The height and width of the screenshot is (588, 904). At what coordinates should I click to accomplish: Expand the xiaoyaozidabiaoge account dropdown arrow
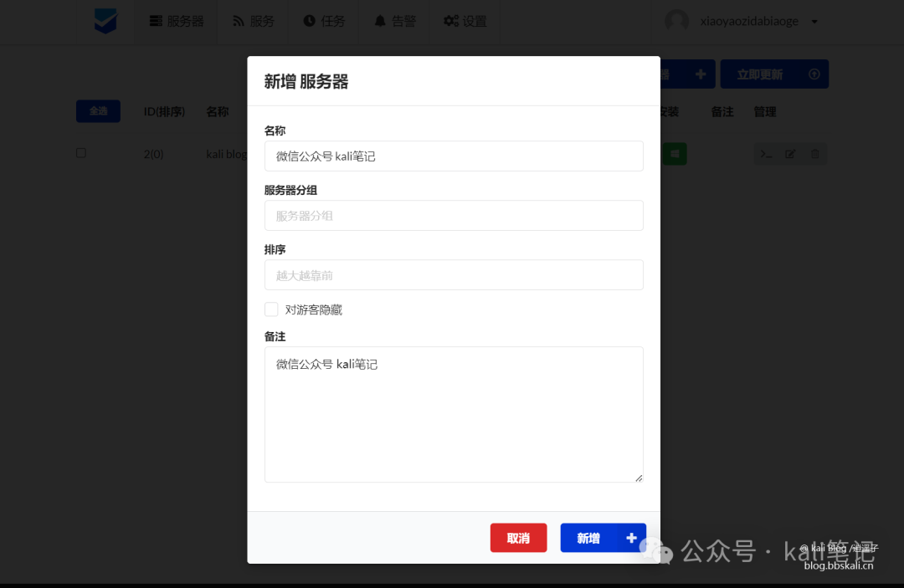[x=814, y=22]
